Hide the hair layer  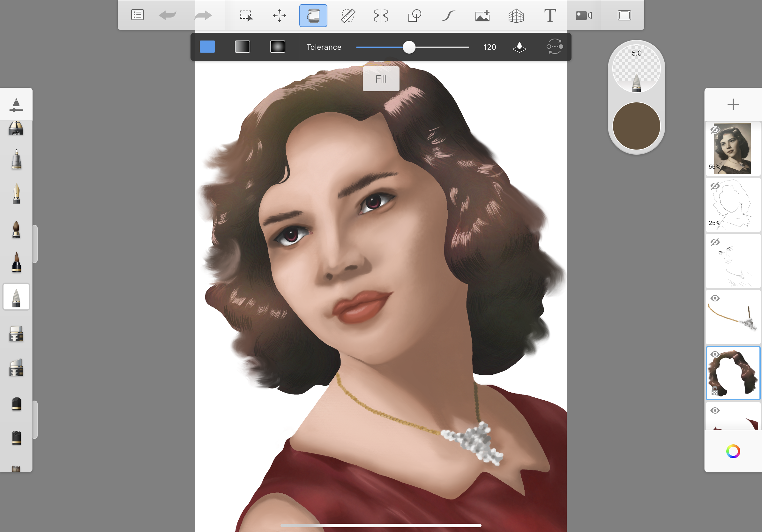click(x=715, y=354)
